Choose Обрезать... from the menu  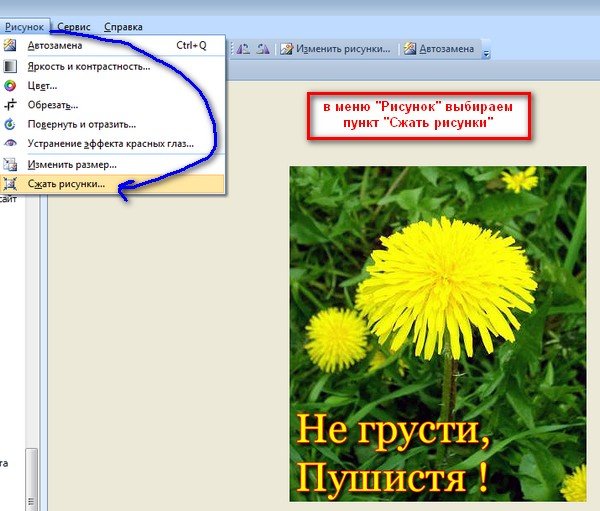tap(112, 105)
